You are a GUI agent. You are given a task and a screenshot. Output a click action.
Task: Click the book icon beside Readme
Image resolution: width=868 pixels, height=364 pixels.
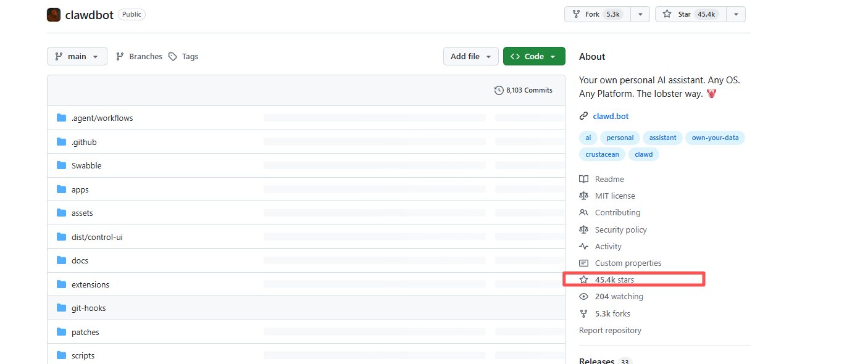click(583, 179)
